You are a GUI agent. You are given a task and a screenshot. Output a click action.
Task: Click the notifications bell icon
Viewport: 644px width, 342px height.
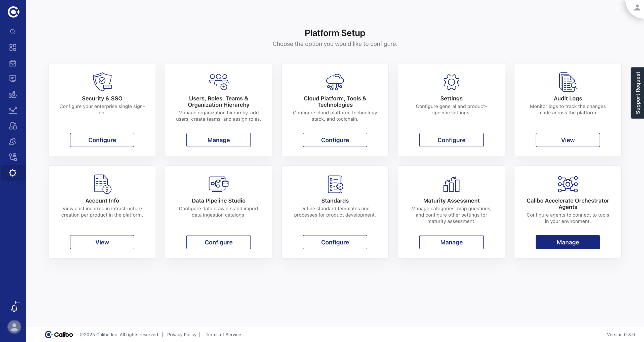tap(14, 308)
